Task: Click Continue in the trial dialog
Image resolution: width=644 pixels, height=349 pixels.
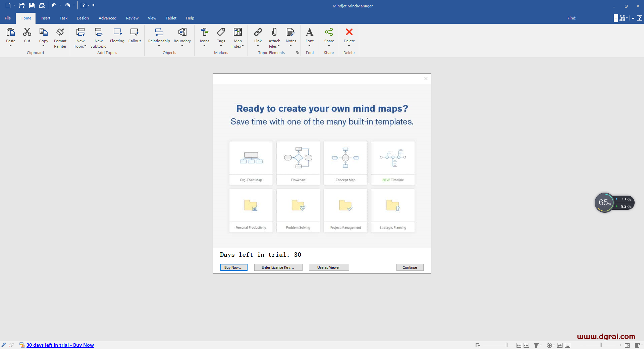Action: [x=410, y=267]
